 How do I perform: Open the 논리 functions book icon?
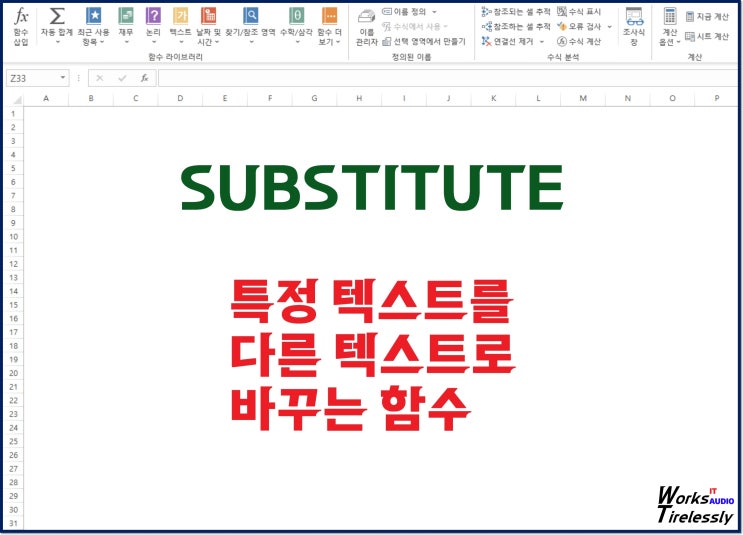[x=153, y=16]
